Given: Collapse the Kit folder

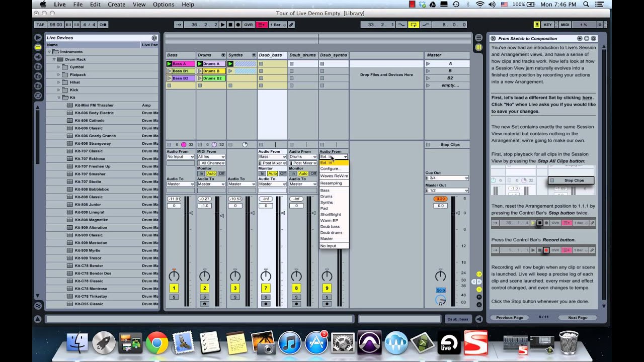Looking at the screenshot, I should click(x=59, y=98).
